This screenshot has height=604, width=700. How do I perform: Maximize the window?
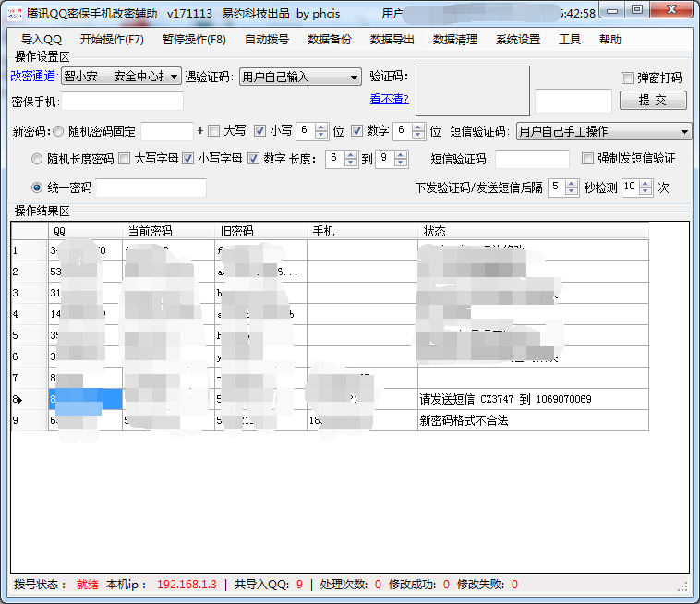637,10
